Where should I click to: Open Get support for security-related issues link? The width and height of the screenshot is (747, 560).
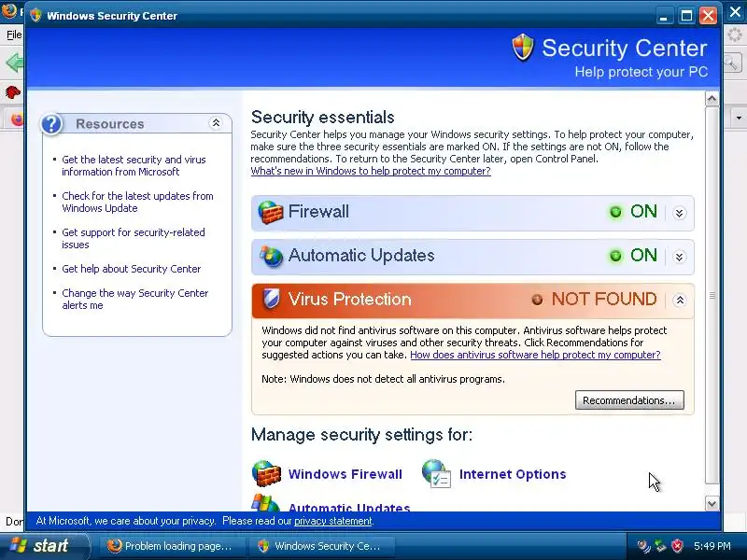click(x=134, y=239)
